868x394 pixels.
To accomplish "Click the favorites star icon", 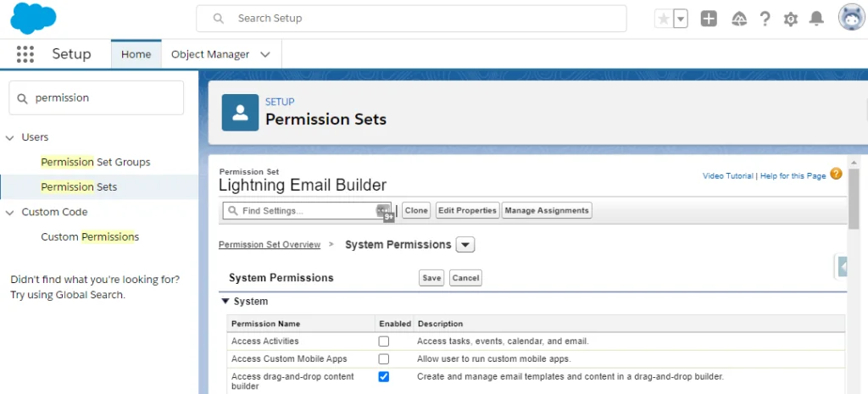I will [664, 19].
